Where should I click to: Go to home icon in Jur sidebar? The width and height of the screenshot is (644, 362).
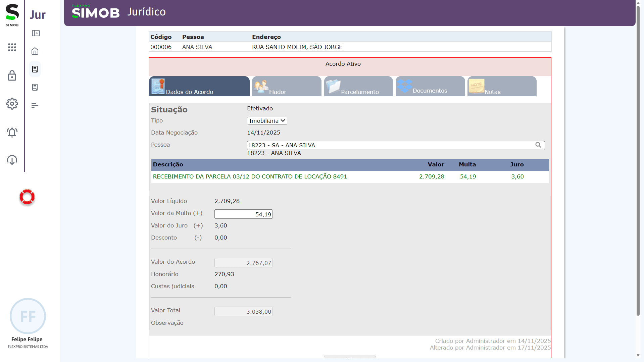pos(35,51)
